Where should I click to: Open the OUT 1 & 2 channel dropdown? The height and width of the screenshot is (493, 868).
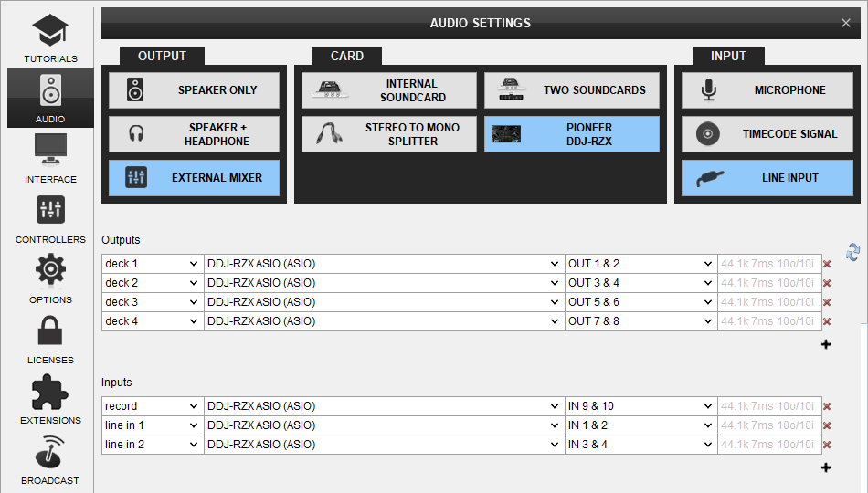click(641, 264)
